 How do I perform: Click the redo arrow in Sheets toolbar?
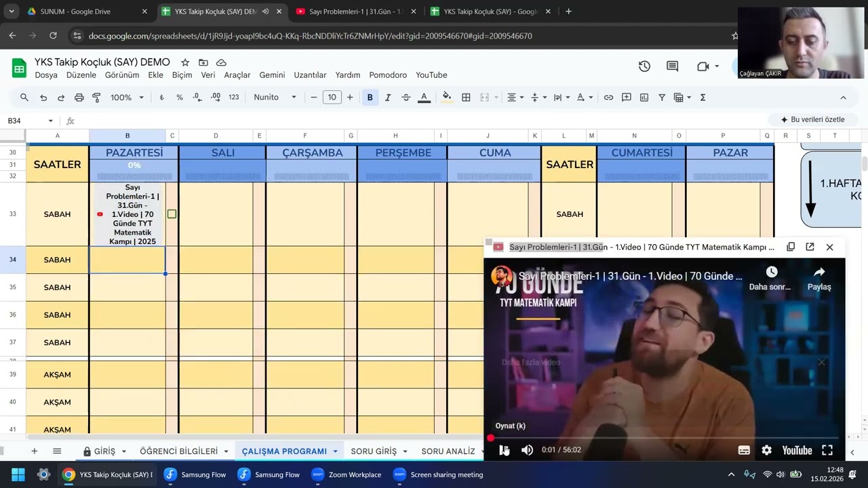click(x=61, y=98)
